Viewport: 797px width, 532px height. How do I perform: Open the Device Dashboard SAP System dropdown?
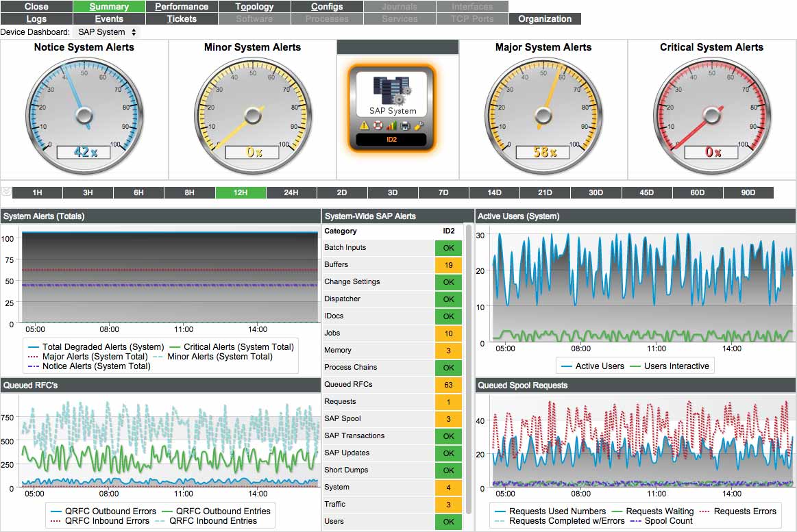(x=107, y=32)
